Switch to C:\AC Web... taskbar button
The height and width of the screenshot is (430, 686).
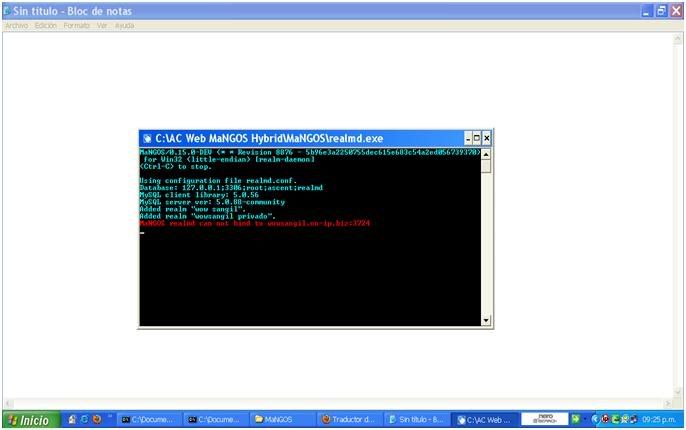(x=485, y=420)
